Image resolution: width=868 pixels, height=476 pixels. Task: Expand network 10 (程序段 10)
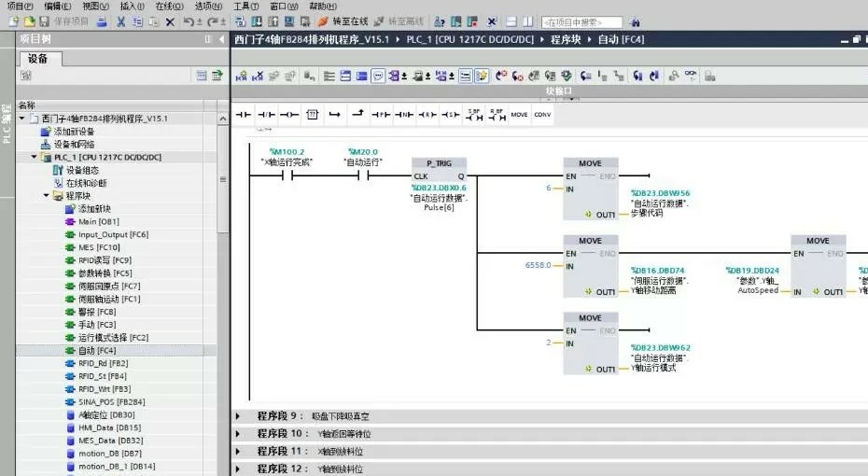pos(238,433)
